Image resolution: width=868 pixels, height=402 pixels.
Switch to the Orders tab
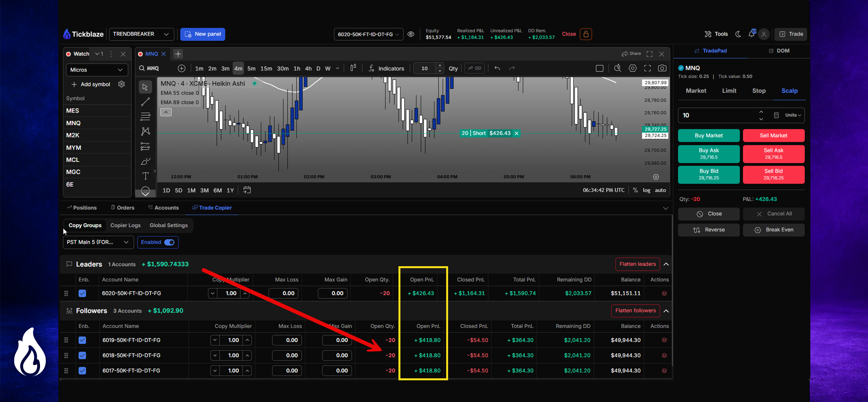(122, 208)
